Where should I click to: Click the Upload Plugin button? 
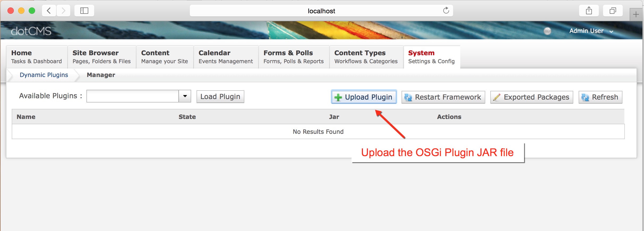[364, 97]
